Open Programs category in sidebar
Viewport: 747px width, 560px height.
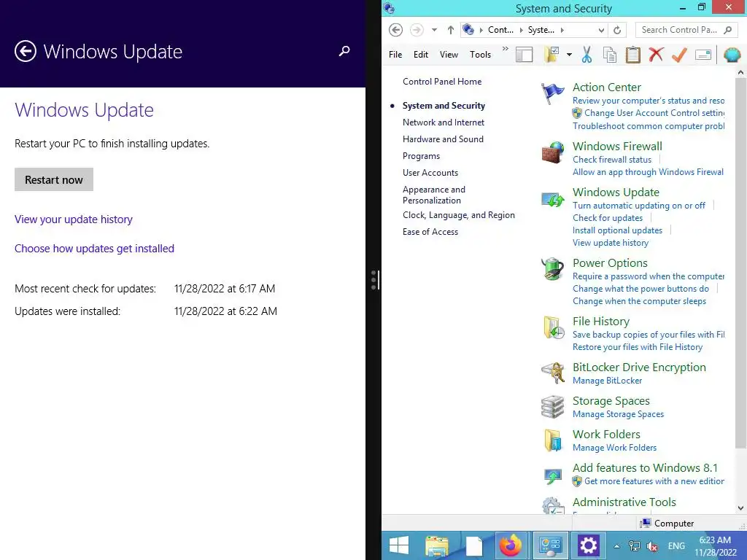point(421,156)
